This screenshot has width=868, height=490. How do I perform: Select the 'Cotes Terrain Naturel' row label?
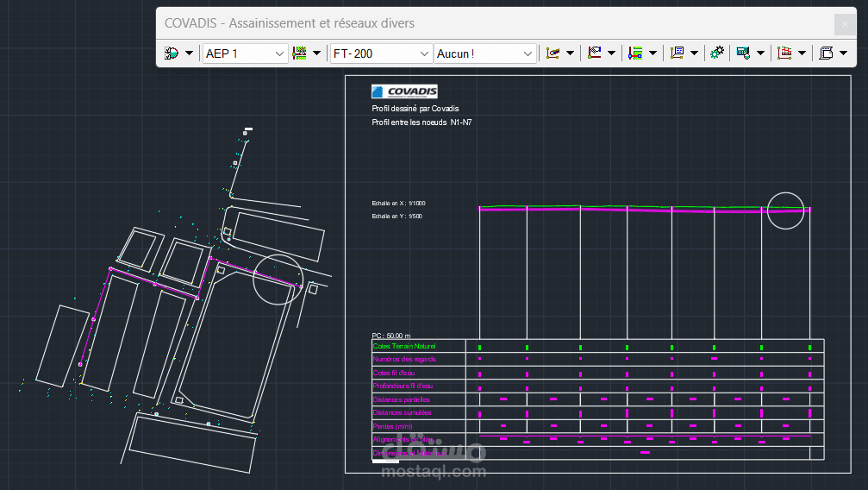[404, 347]
